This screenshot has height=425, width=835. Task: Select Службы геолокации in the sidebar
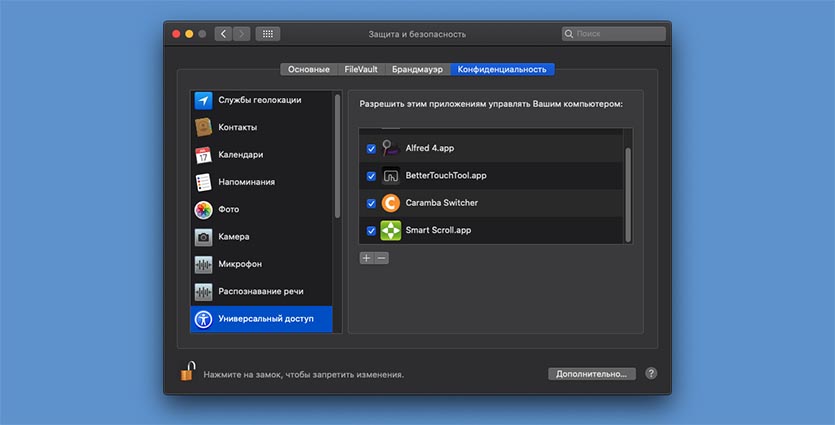[x=260, y=100]
